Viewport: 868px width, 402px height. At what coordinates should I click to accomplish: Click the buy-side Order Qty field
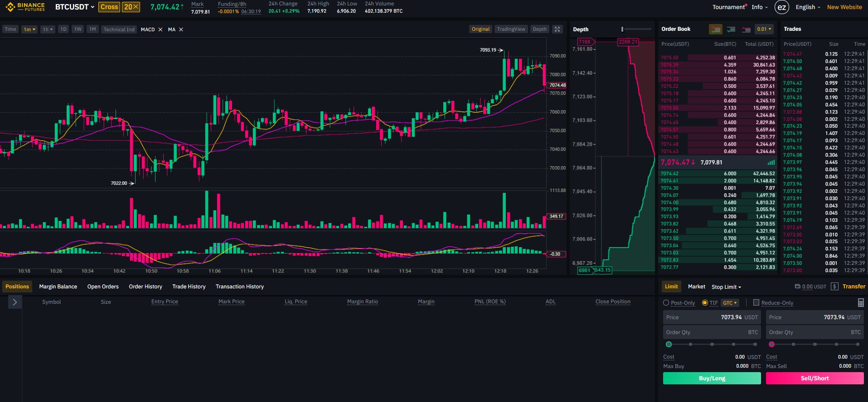(x=712, y=332)
